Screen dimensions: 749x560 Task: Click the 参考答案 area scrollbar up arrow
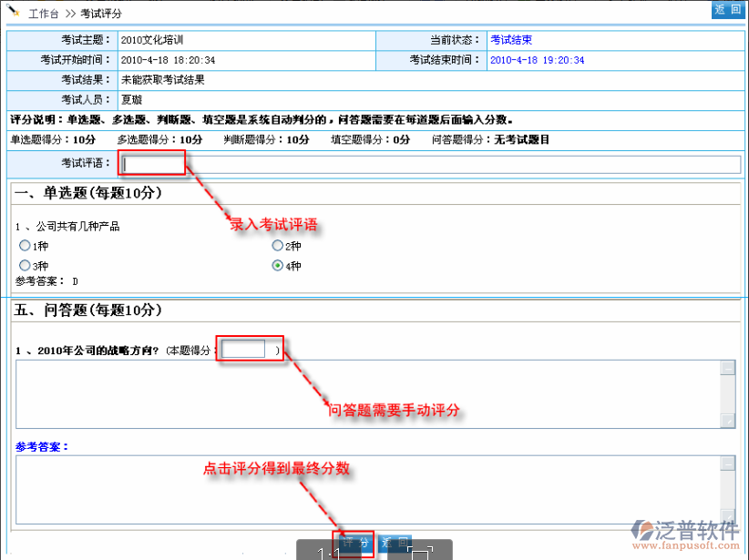click(727, 463)
